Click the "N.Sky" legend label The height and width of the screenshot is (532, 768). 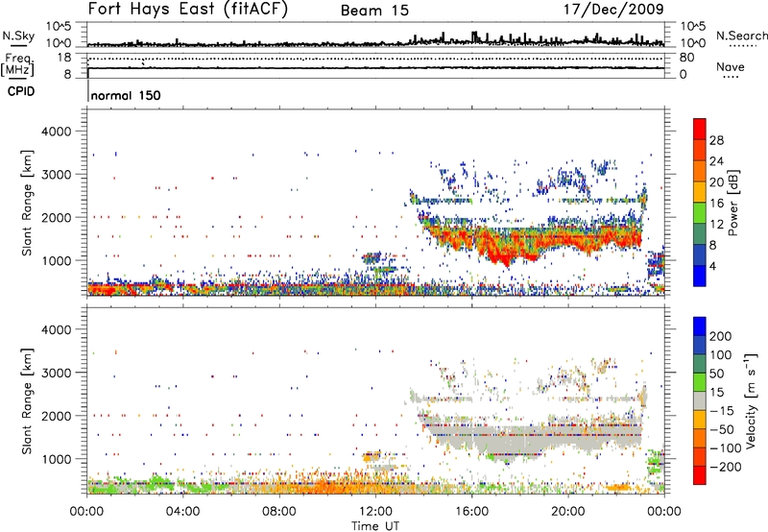coord(18,36)
